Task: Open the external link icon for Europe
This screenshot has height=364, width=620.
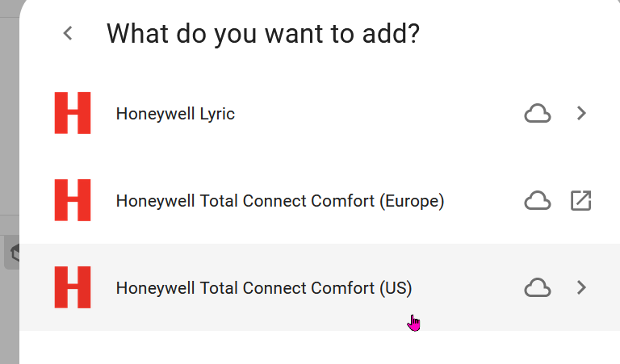Action: 581,200
